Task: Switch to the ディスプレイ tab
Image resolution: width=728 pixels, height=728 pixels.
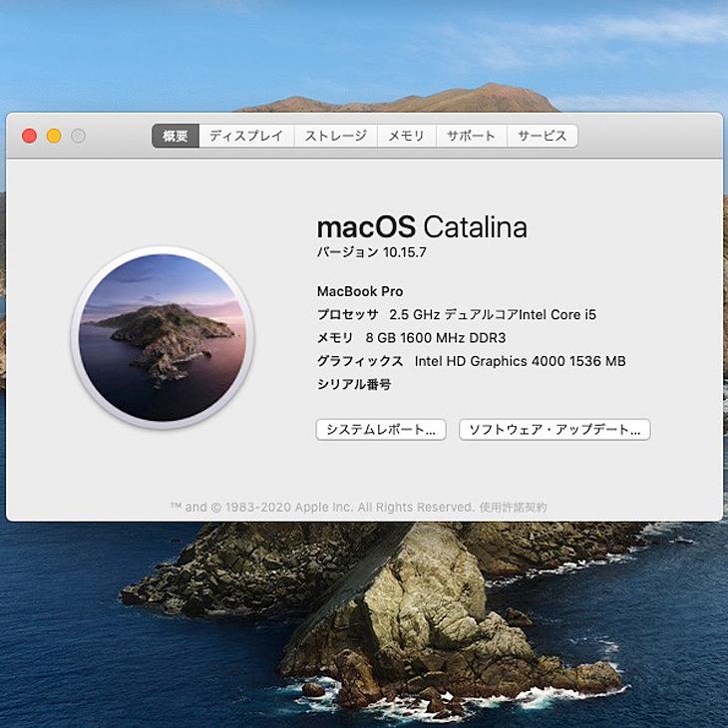Action: 246,136
